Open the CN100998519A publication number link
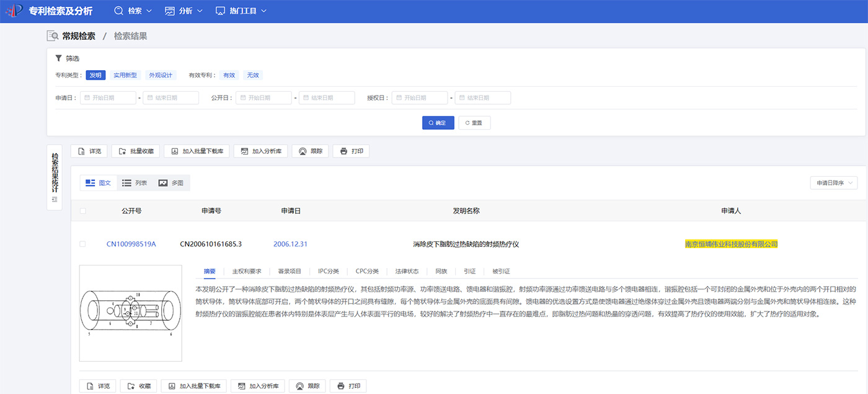This screenshot has height=394, width=868. [x=131, y=244]
